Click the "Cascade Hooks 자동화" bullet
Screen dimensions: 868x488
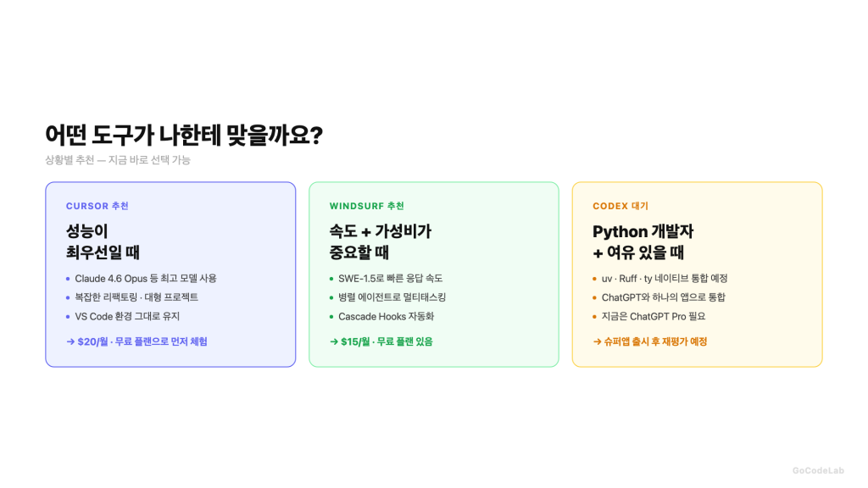pos(386,316)
